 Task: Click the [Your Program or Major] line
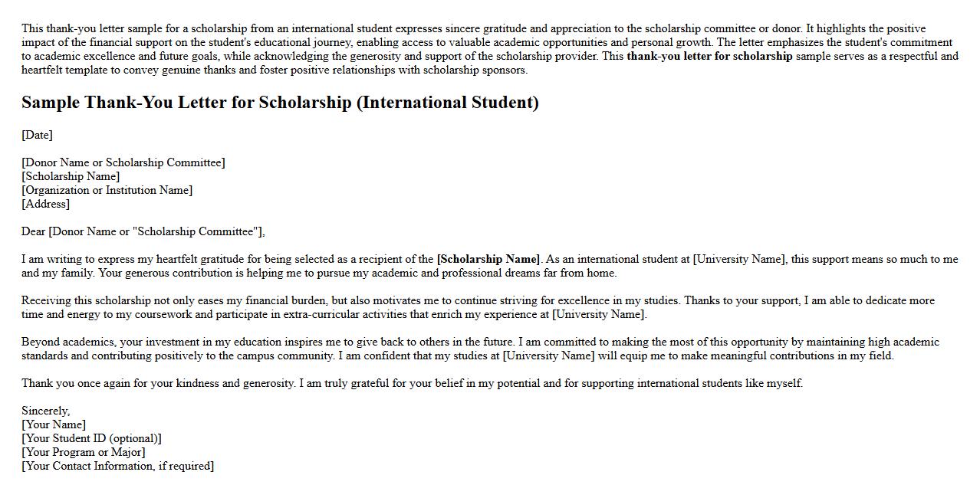coord(83,452)
